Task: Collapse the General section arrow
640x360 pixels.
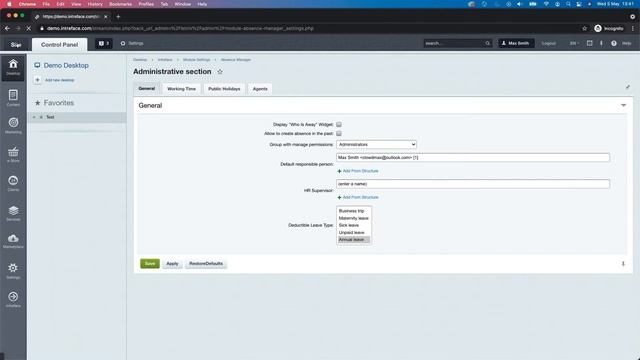Action: click(x=623, y=105)
